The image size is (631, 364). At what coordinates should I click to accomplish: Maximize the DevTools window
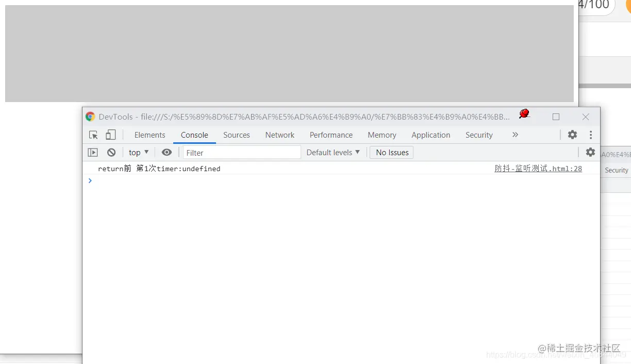(x=556, y=117)
